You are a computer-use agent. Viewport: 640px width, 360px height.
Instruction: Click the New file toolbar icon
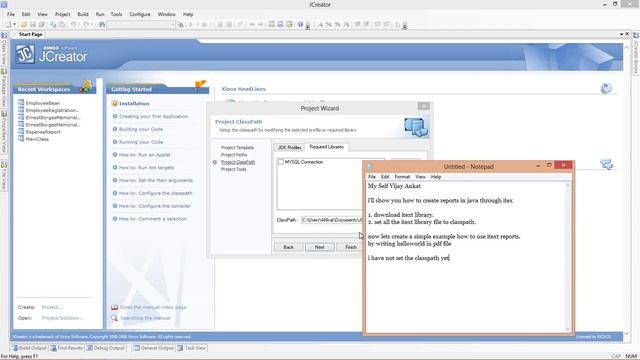point(8,24)
